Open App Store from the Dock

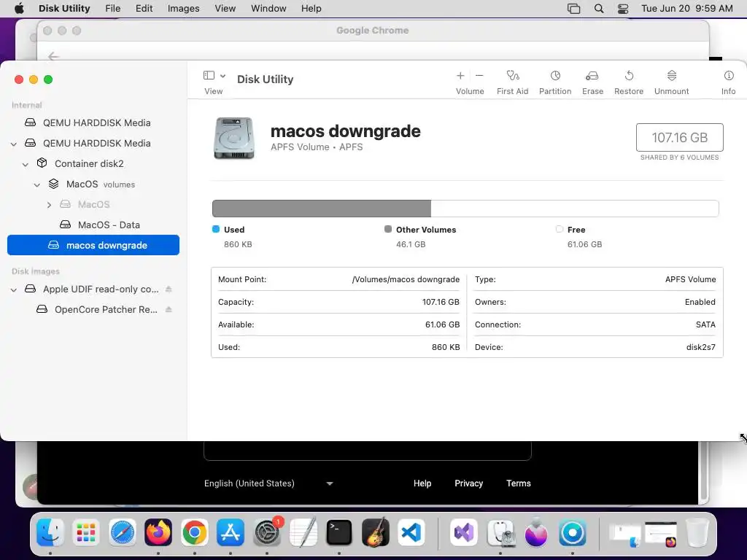pos(231,532)
